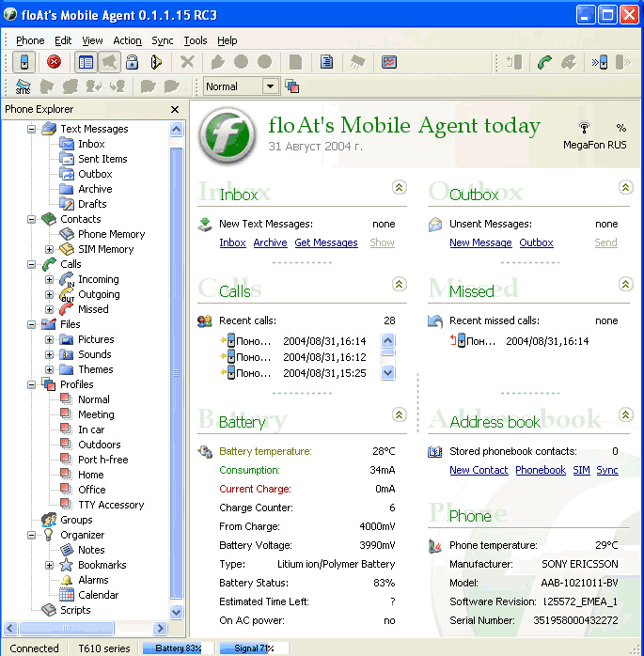This screenshot has width=644, height=656.
Task: Click the Signal 71% status bar indicator
Action: pyautogui.click(x=254, y=648)
